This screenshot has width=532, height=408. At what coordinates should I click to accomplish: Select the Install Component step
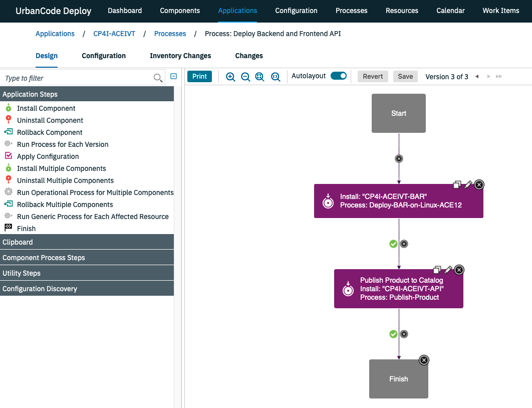click(46, 108)
